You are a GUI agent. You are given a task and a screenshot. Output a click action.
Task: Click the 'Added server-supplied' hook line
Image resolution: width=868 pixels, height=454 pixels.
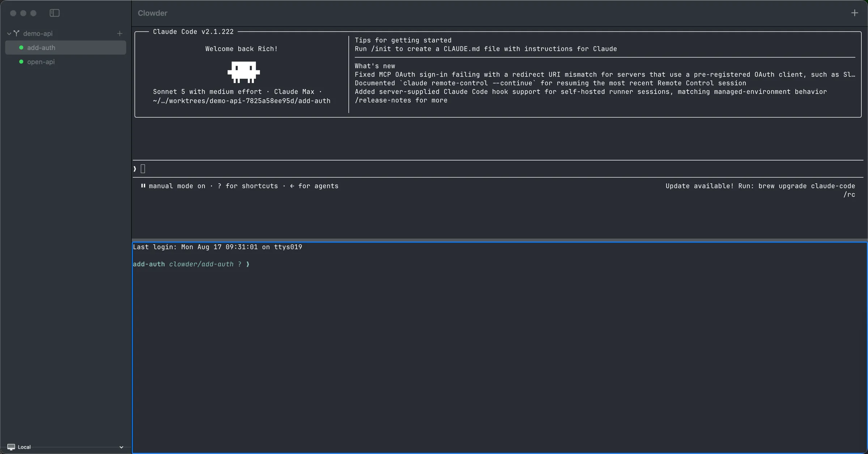point(591,92)
